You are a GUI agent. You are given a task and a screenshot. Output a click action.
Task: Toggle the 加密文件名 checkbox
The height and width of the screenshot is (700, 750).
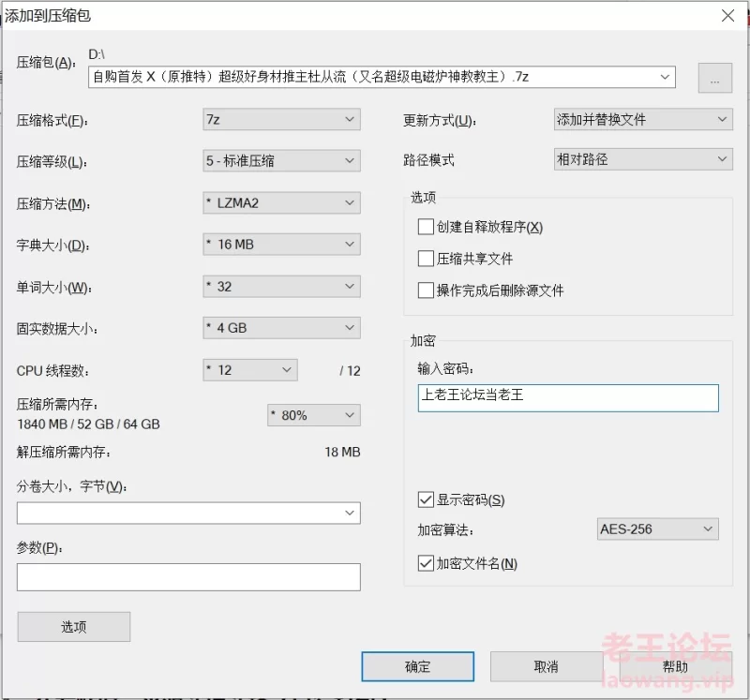click(427, 564)
